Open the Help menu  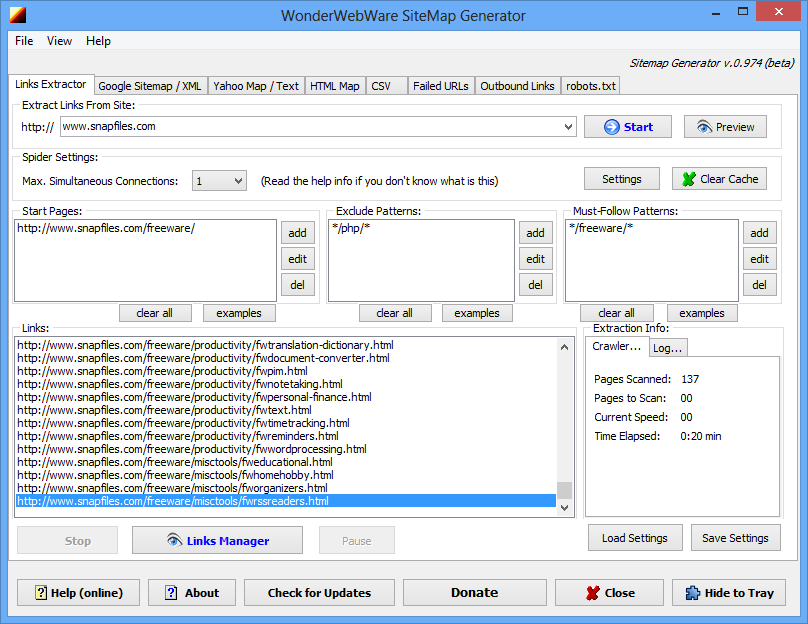[98, 41]
